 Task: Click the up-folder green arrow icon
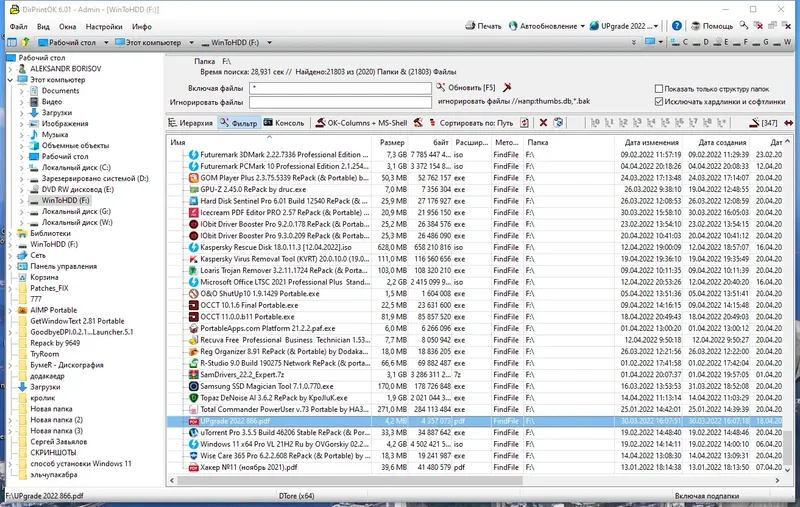(25, 42)
